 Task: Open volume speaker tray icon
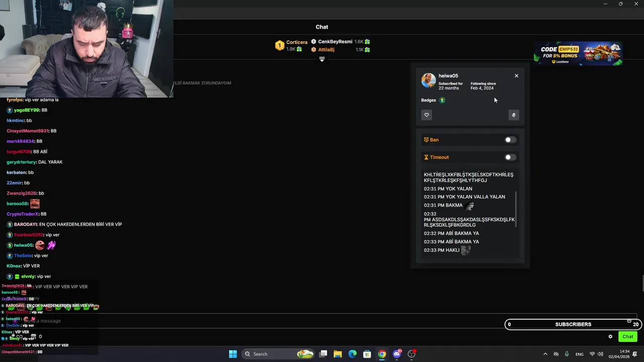coord(600,354)
